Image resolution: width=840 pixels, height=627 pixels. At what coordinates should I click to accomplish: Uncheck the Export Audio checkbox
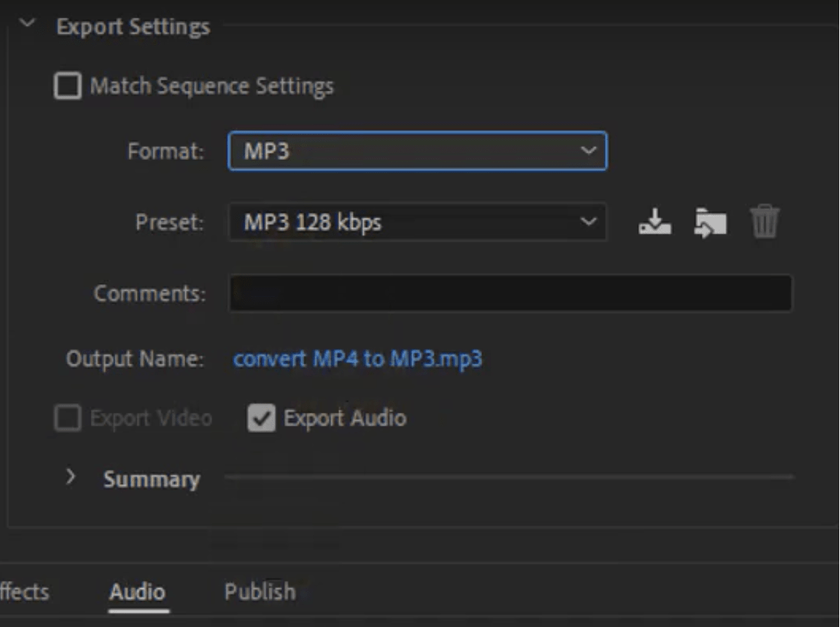click(x=261, y=419)
